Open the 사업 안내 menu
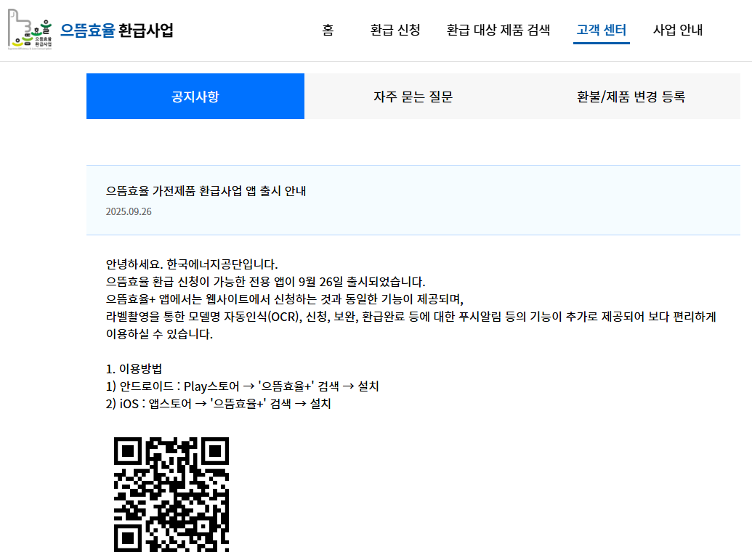This screenshot has height=560, width=752. tap(678, 30)
